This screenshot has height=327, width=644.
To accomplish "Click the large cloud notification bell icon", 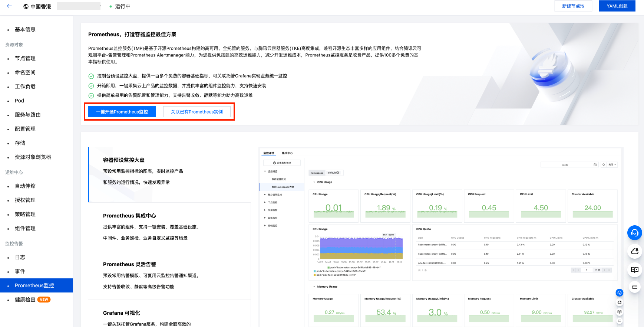I will pos(634,251).
